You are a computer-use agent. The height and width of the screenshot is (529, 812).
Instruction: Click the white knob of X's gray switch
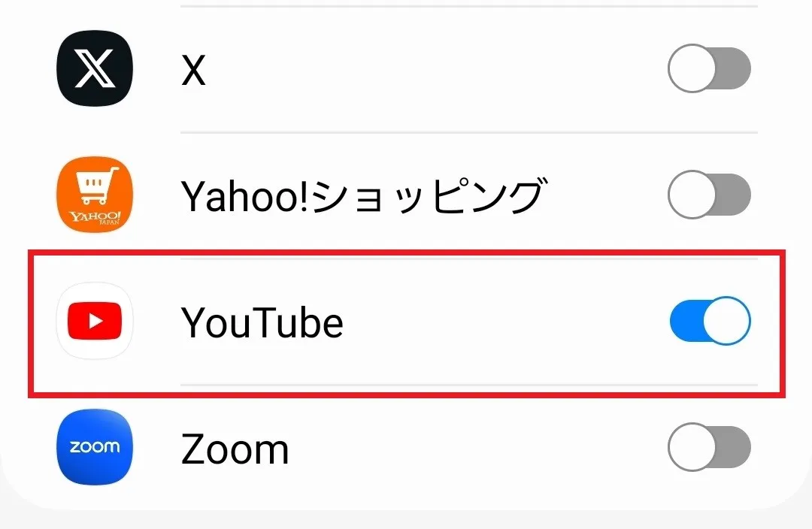pyautogui.click(x=692, y=68)
